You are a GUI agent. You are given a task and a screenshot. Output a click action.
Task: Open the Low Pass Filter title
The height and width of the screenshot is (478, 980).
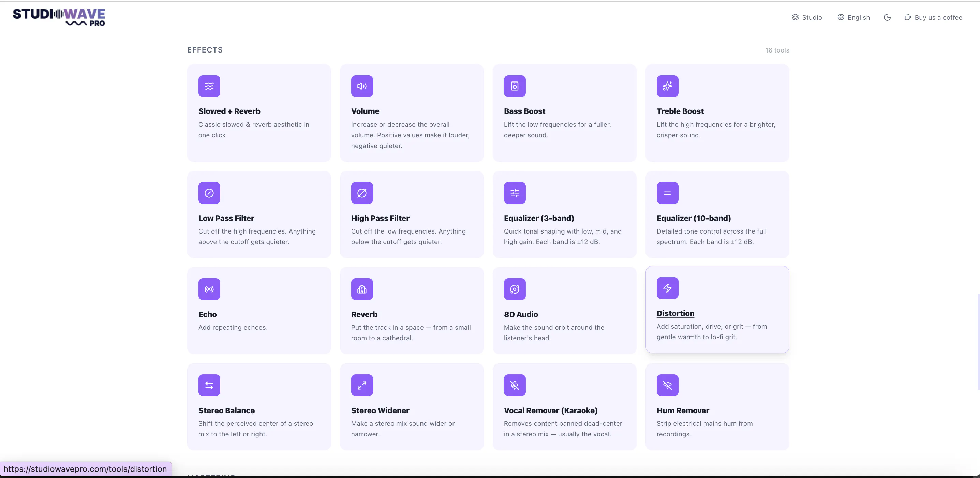[226, 218]
